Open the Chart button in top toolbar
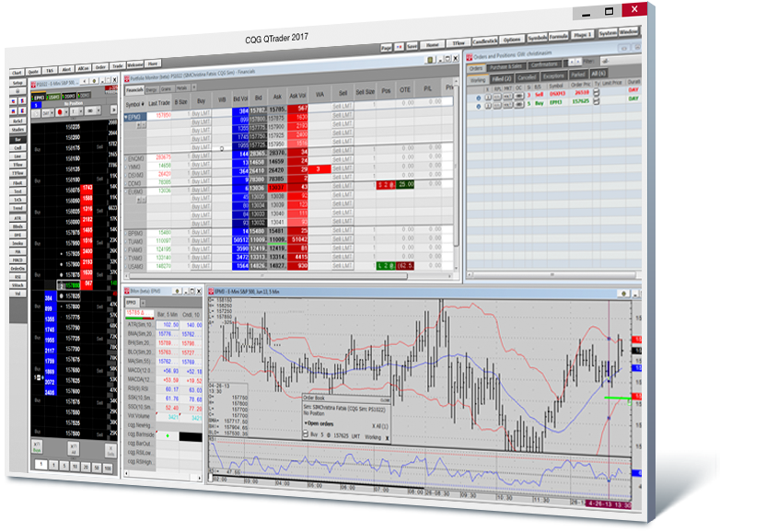Screen dimensions: 766x532 pyautogui.click(x=17, y=72)
